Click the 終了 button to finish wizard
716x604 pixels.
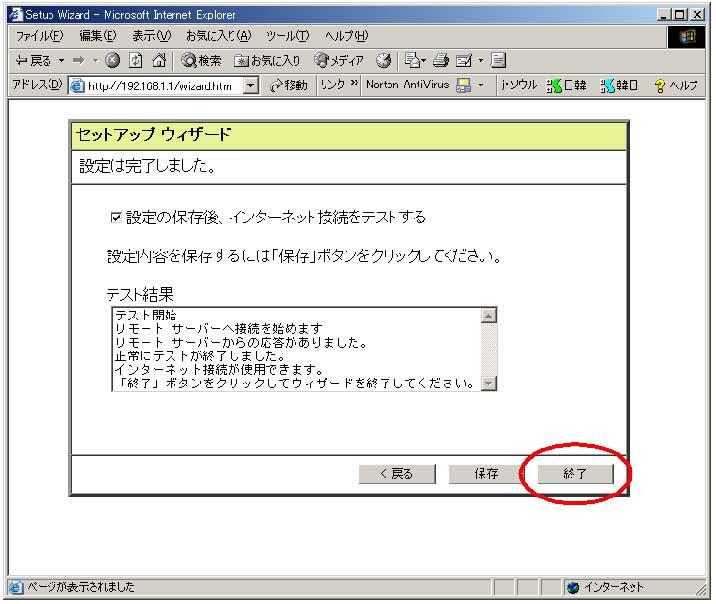(575, 474)
